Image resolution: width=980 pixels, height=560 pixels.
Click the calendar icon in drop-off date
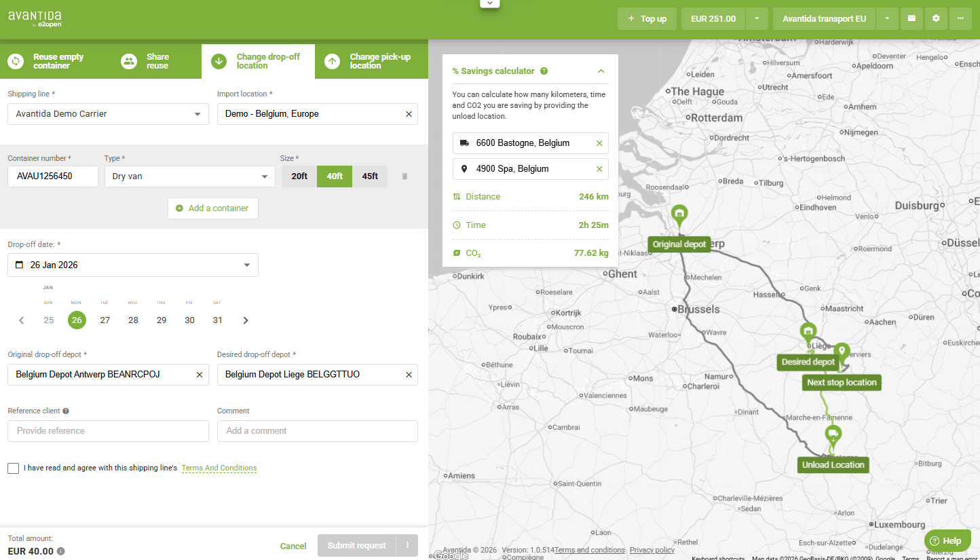(19, 265)
